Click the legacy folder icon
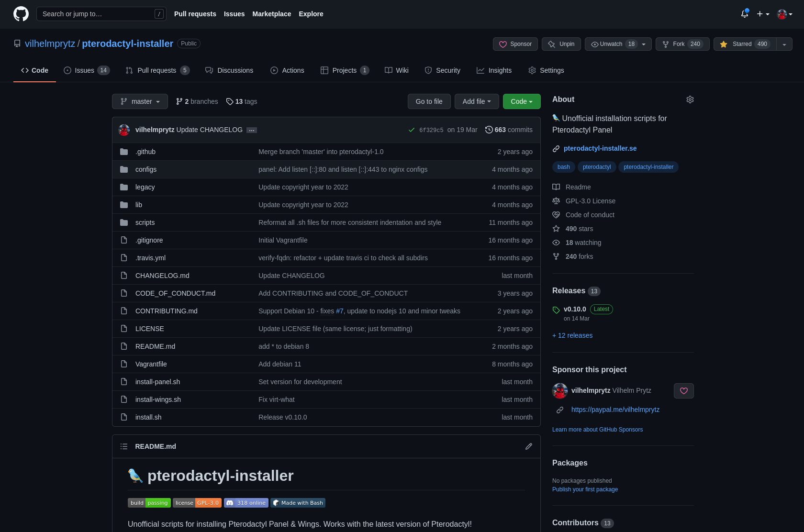804x532 pixels. click(124, 187)
